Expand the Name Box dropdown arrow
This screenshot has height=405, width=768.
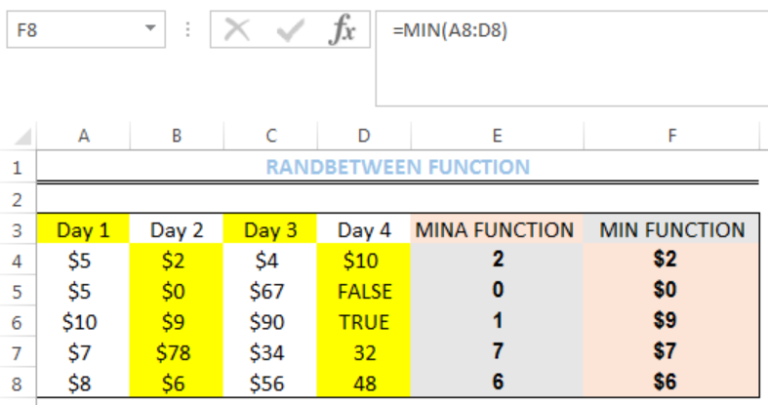coord(150,28)
